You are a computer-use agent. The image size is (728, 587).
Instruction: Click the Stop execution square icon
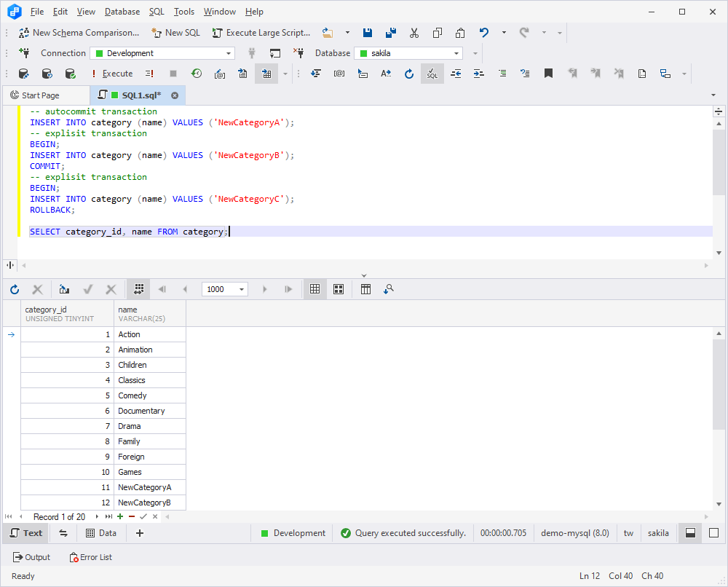(x=173, y=74)
